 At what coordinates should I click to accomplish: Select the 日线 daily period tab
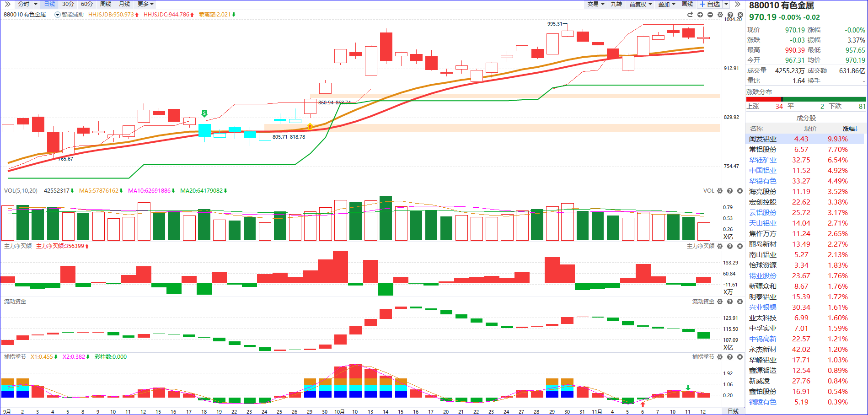pos(49,4)
